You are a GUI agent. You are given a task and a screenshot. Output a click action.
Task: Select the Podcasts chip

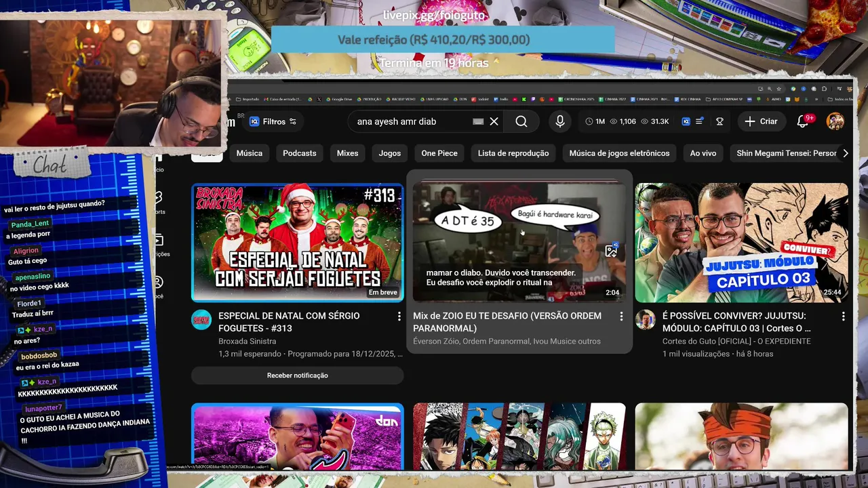pyautogui.click(x=299, y=153)
